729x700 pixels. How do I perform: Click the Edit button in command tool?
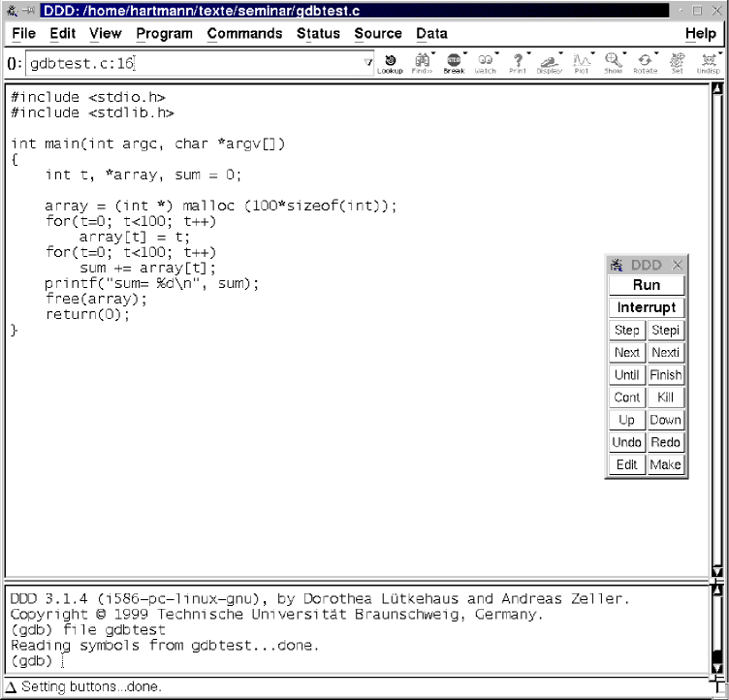tap(626, 464)
